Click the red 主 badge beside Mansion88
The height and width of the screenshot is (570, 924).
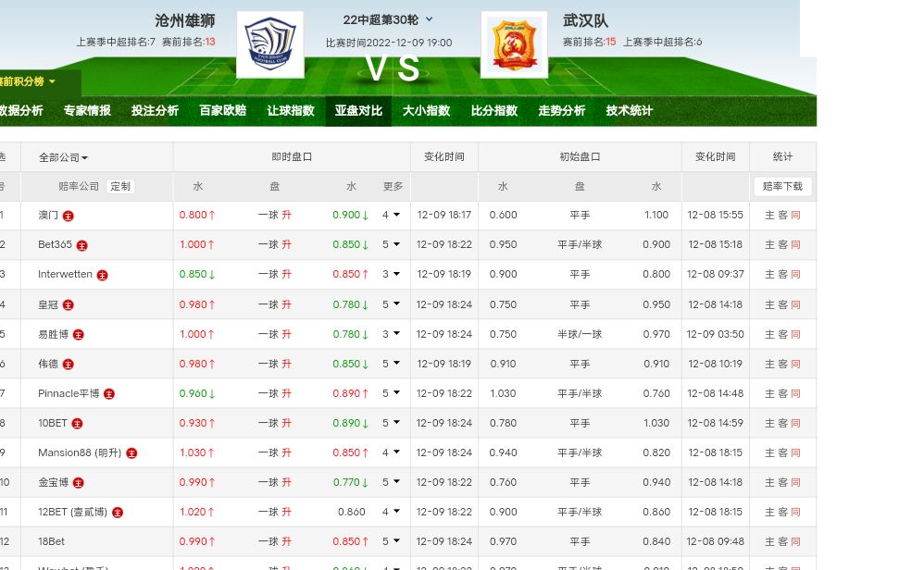[x=131, y=453]
